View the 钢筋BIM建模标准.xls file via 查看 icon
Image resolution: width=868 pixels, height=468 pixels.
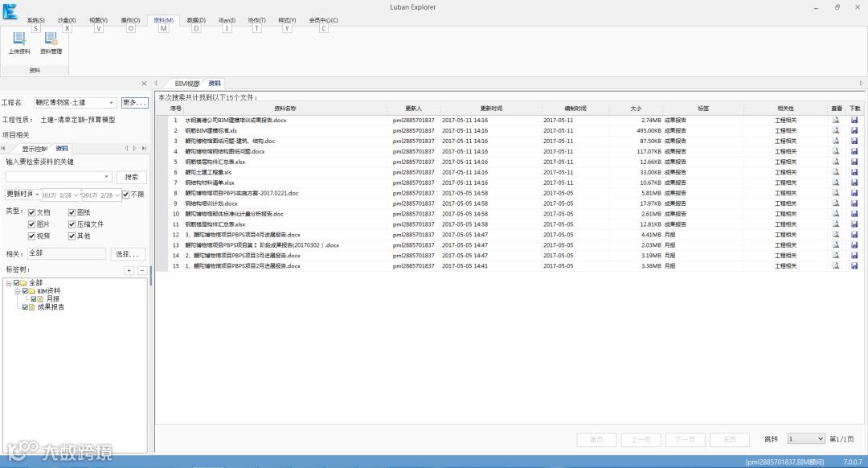836,130
